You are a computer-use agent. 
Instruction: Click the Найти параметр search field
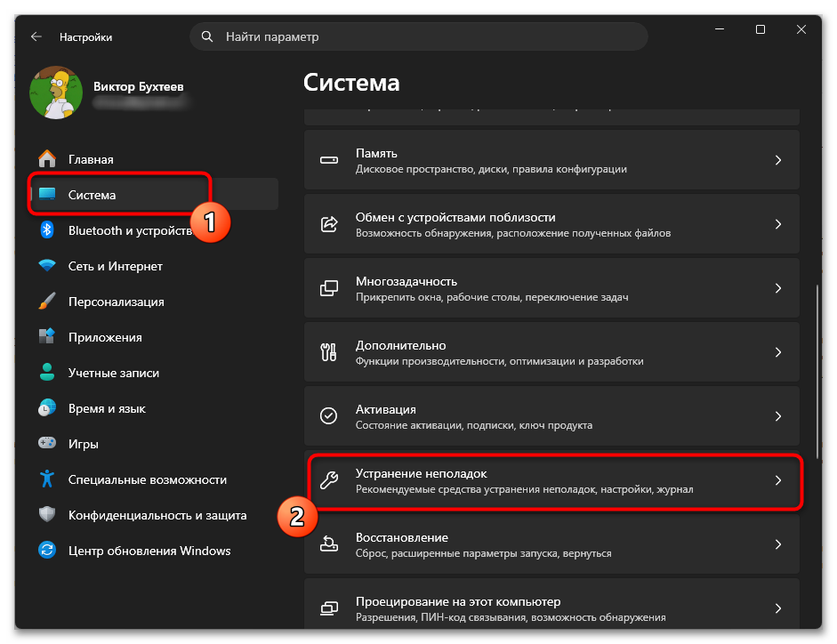(418, 36)
